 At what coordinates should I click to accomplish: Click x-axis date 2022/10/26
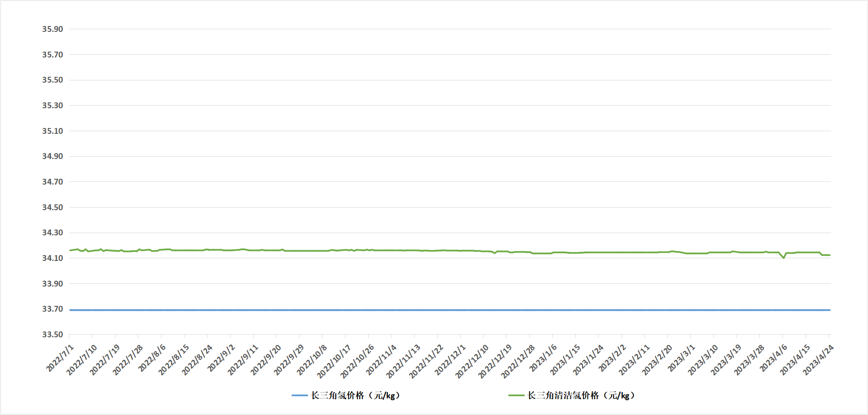[357, 362]
